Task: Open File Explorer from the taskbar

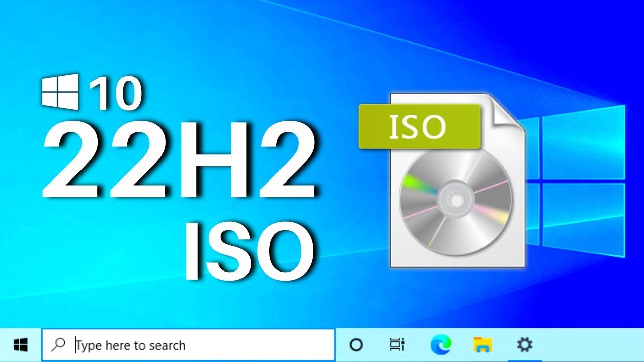Action: pos(482,345)
